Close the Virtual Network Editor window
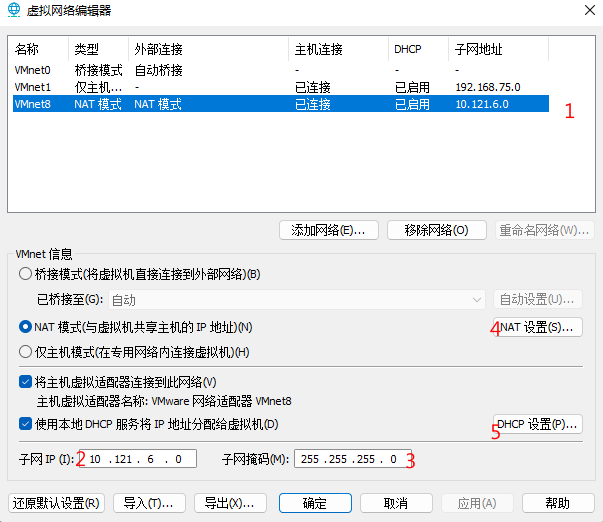603x522 pixels. point(590,10)
